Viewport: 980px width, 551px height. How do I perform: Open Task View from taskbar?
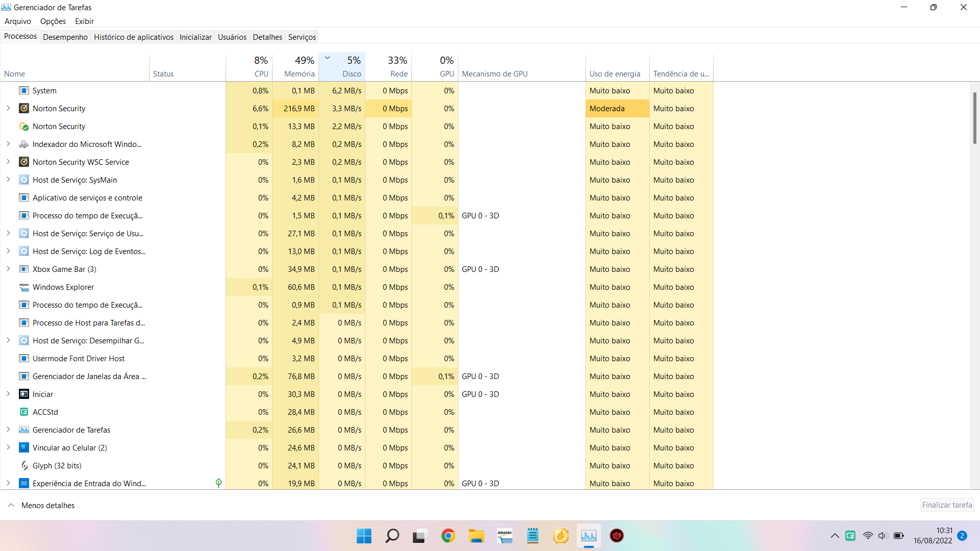click(x=419, y=536)
